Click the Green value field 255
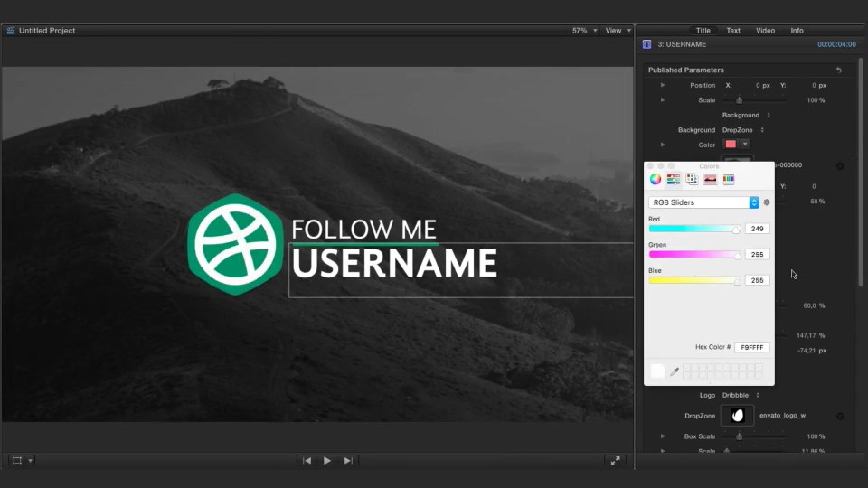 tap(758, 255)
